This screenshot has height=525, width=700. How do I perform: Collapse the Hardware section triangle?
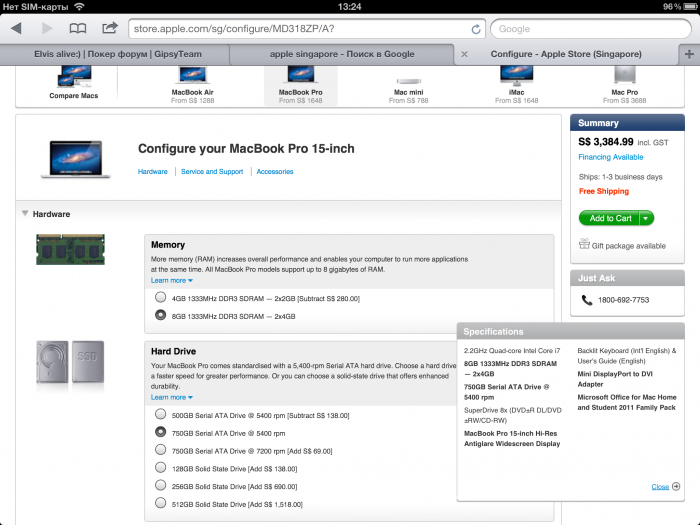pos(25,213)
